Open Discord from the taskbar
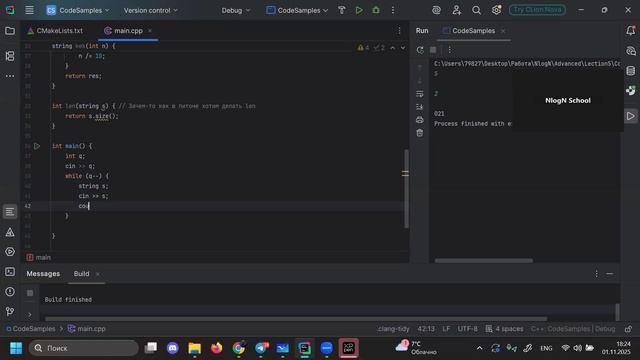Image resolution: width=640 pixels, height=360 pixels. coord(173,348)
